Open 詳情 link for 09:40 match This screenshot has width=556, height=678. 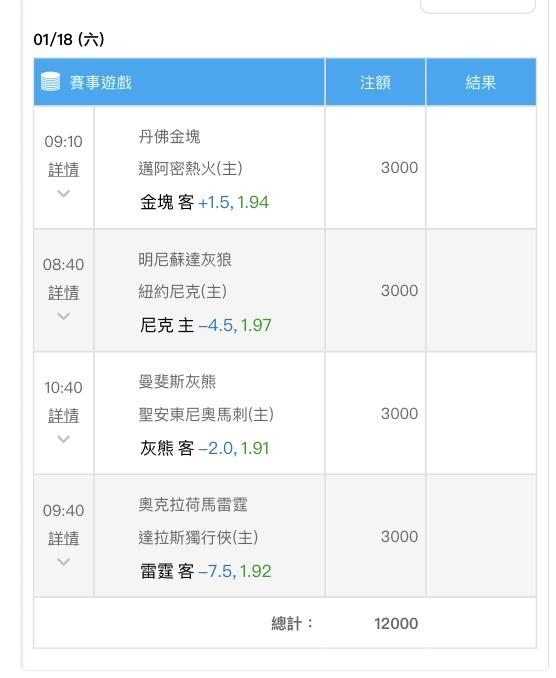(x=64, y=538)
